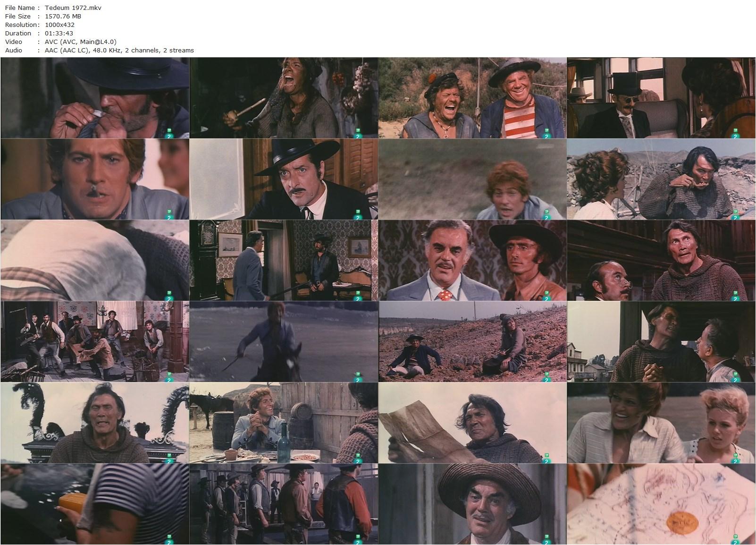The height and width of the screenshot is (545, 756).
Task: Click the TVE 2 logo on the laughing men thumbnail
Action: (546, 134)
